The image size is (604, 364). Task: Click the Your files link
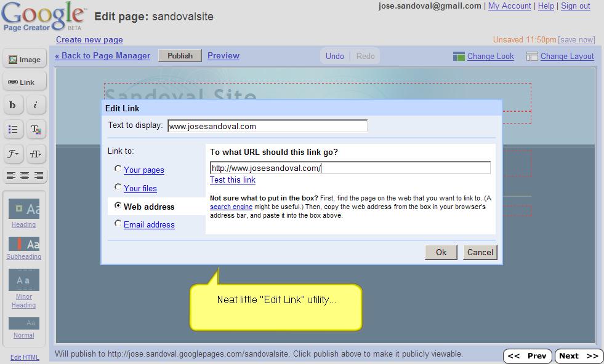pyautogui.click(x=140, y=189)
